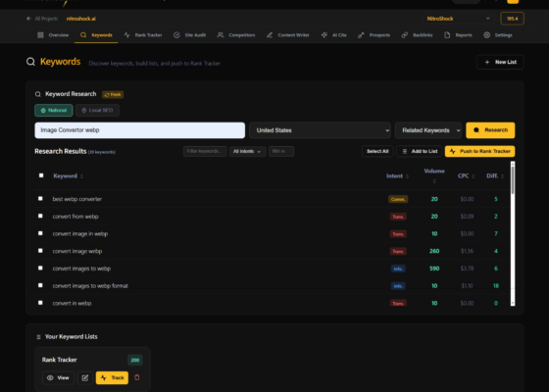Viewport: 549px width, 392px height.
Task: Sort by the CPC column
Action: pos(466,176)
